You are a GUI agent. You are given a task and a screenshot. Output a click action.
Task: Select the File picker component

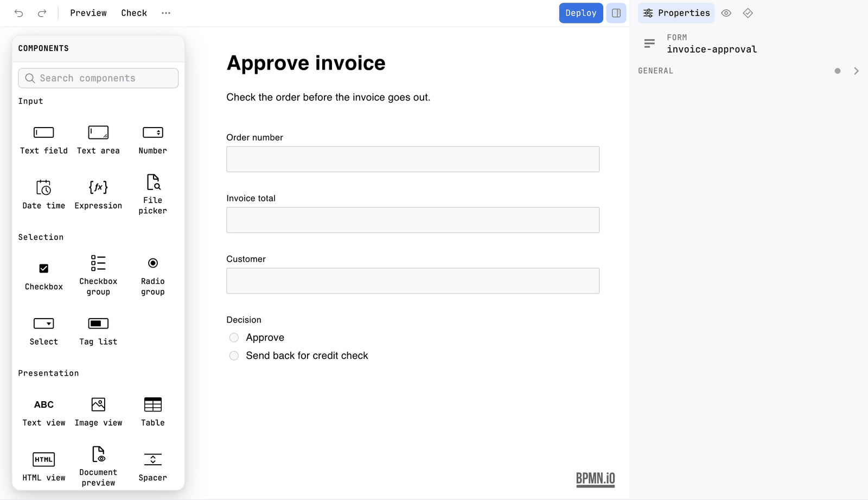153,194
